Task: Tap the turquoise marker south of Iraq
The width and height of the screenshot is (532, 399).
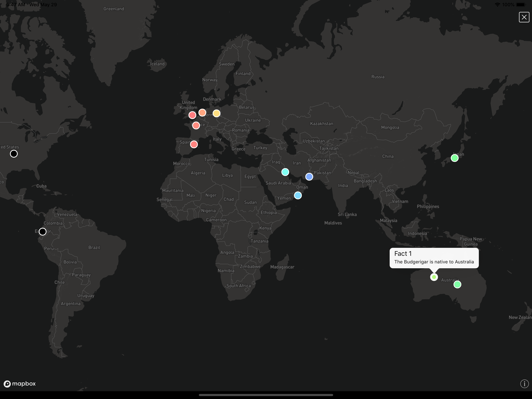Action: coord(285,172)
